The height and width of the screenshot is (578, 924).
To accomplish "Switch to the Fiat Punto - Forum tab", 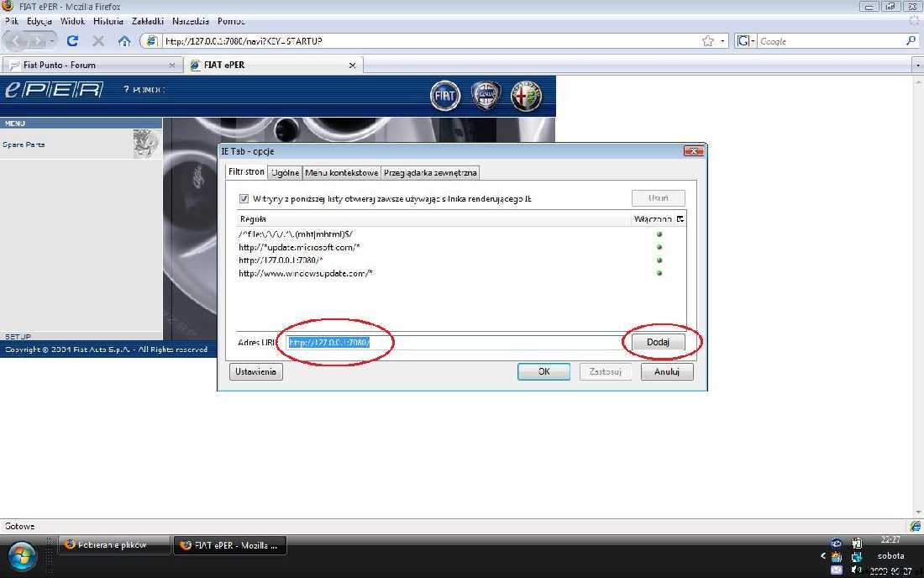I will [92, 65].
